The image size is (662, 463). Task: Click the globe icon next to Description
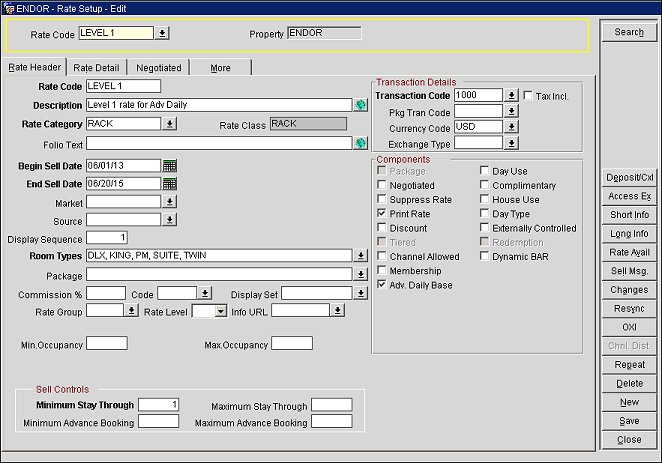click(360, 105)
